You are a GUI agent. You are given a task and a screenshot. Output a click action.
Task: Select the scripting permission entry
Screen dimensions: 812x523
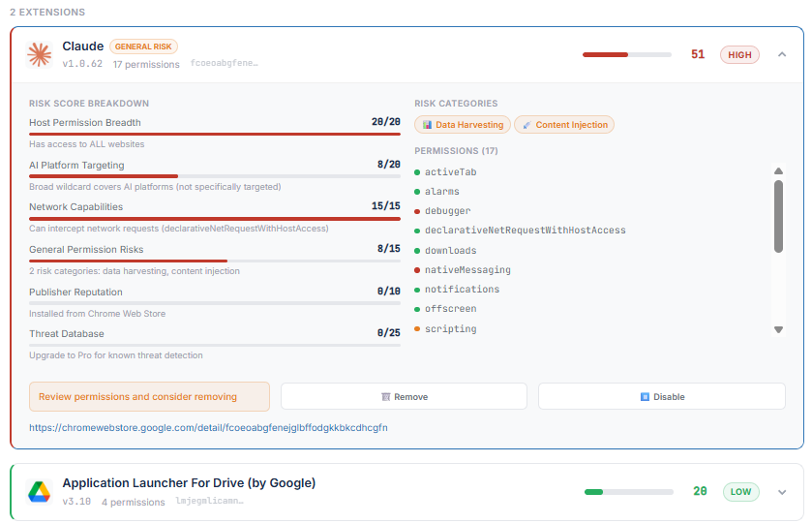(x=445, y=328)
